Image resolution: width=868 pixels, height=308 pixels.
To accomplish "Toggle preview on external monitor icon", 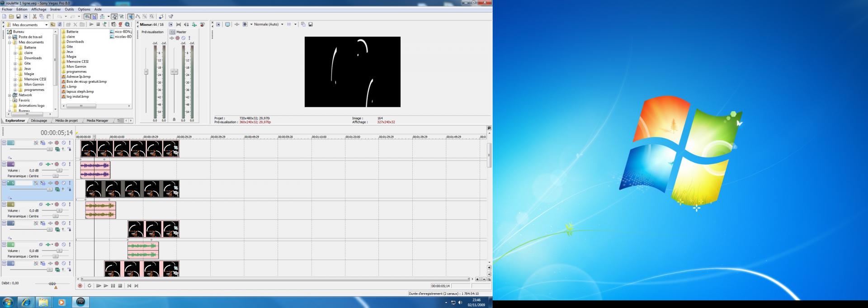I will point(227,24).
